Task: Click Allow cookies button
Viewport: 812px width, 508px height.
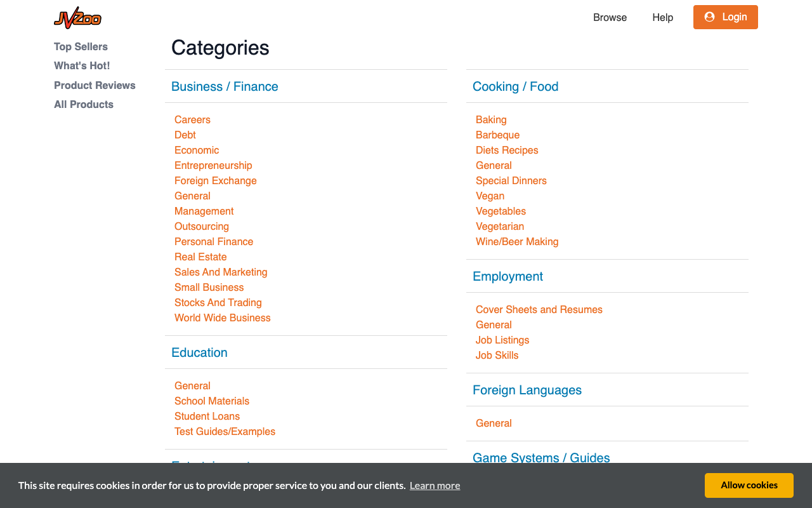Action: [x=749, y=485]
